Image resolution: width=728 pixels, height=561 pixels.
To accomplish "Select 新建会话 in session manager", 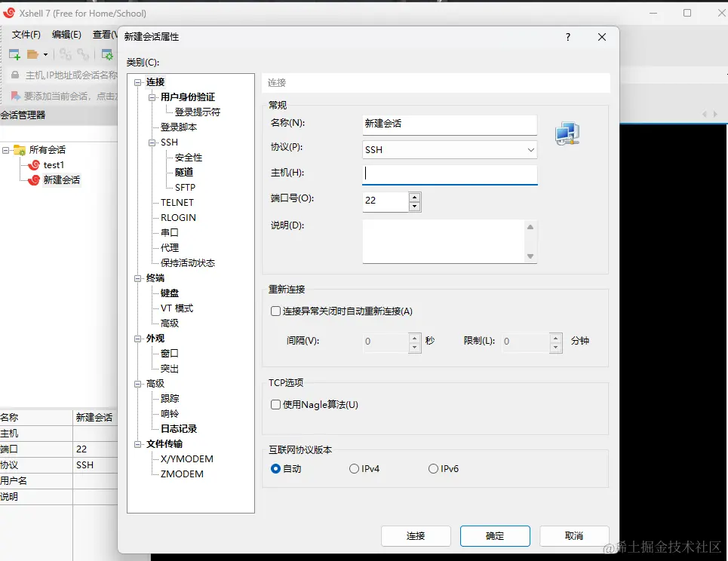I will click(61, 180).
